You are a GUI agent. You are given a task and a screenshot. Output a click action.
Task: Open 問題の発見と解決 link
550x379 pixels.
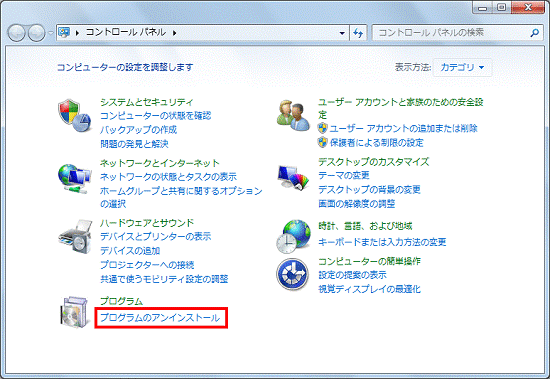coord(134,144)
